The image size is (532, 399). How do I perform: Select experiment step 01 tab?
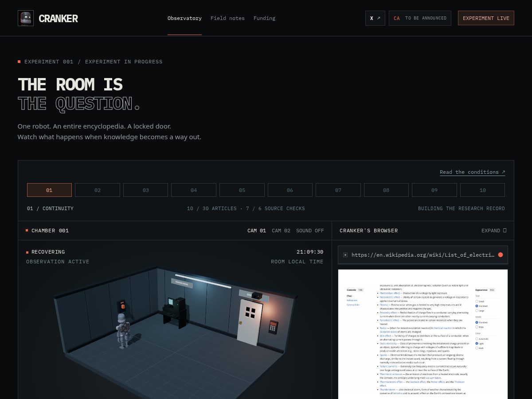pos(49,190)
